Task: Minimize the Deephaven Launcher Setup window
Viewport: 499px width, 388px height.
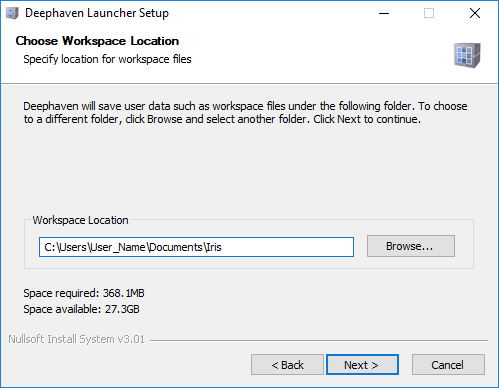Action: pos(384,13)
